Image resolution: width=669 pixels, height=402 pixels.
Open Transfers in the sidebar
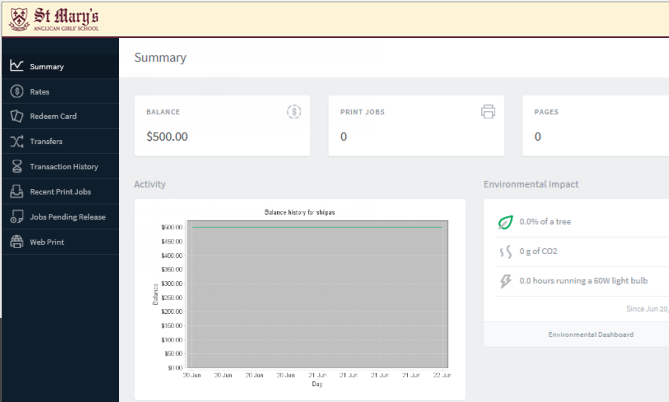61,141
